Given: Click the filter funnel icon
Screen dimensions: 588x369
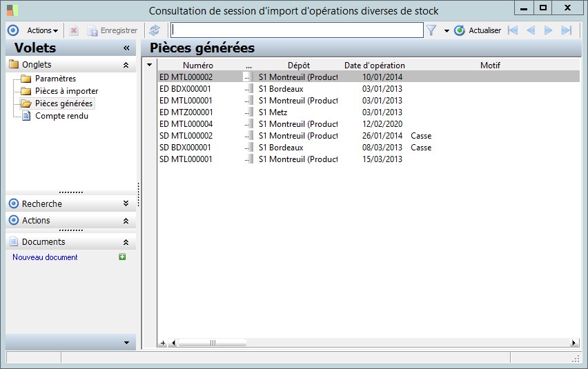Looking at the screenshot, I should [431, 30].
